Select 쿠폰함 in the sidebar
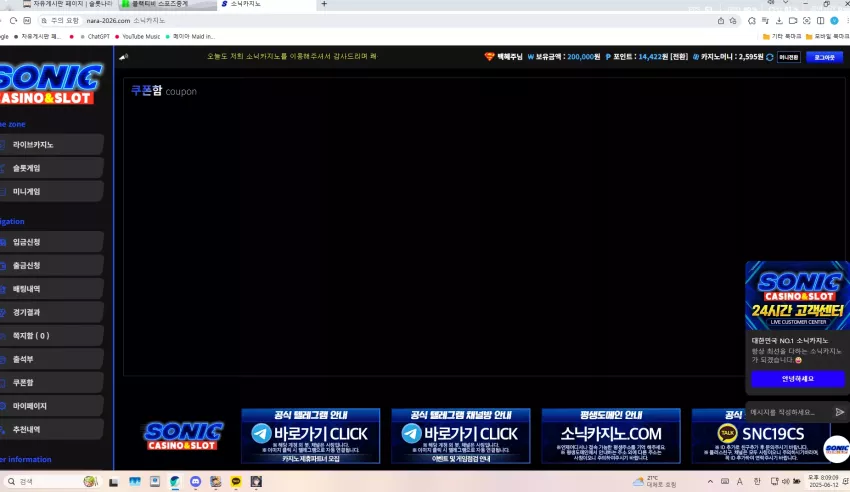The image size is (850, 492). pos(51,383)
